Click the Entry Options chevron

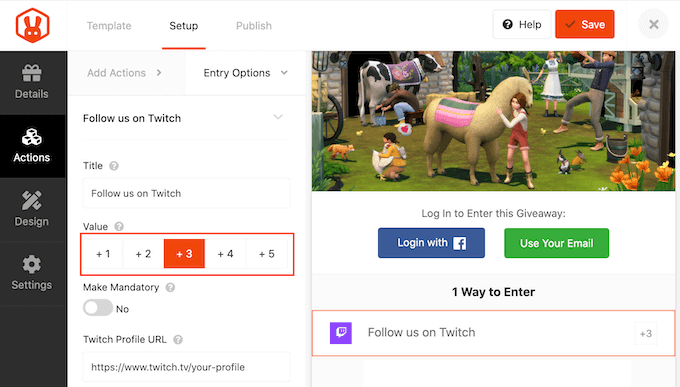point(284,72)
